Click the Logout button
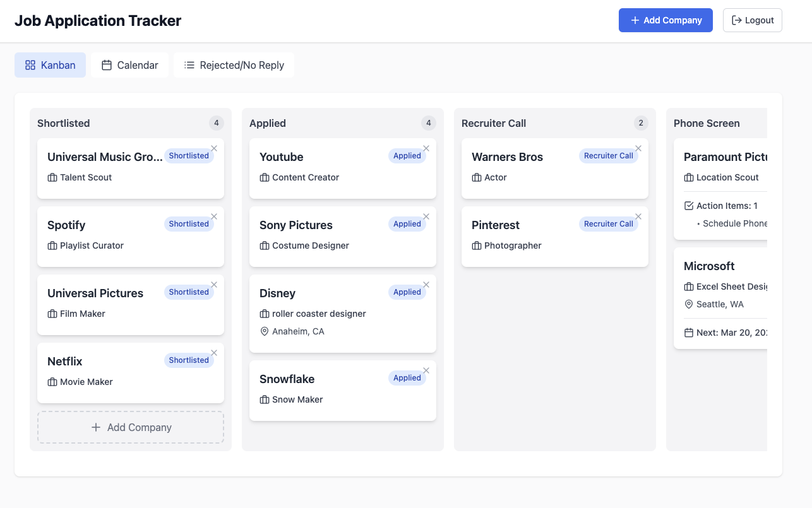The height and width of the screenshot is (508, 812). (752, 20)
